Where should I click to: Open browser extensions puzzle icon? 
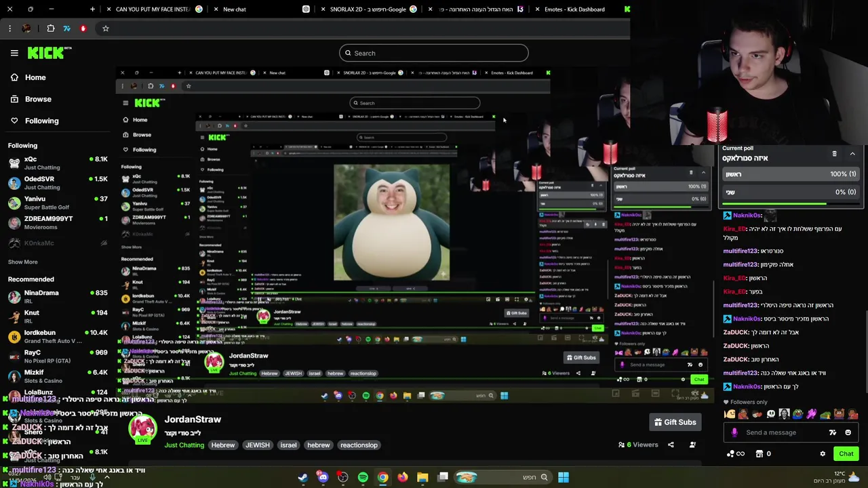pyautogui.click(x=51, y=28)
